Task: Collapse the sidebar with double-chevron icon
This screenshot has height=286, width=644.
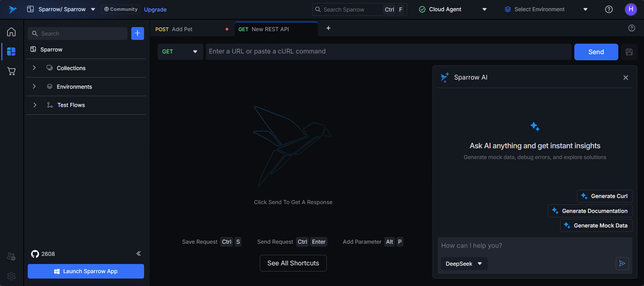Action: [x=138, y=254]
